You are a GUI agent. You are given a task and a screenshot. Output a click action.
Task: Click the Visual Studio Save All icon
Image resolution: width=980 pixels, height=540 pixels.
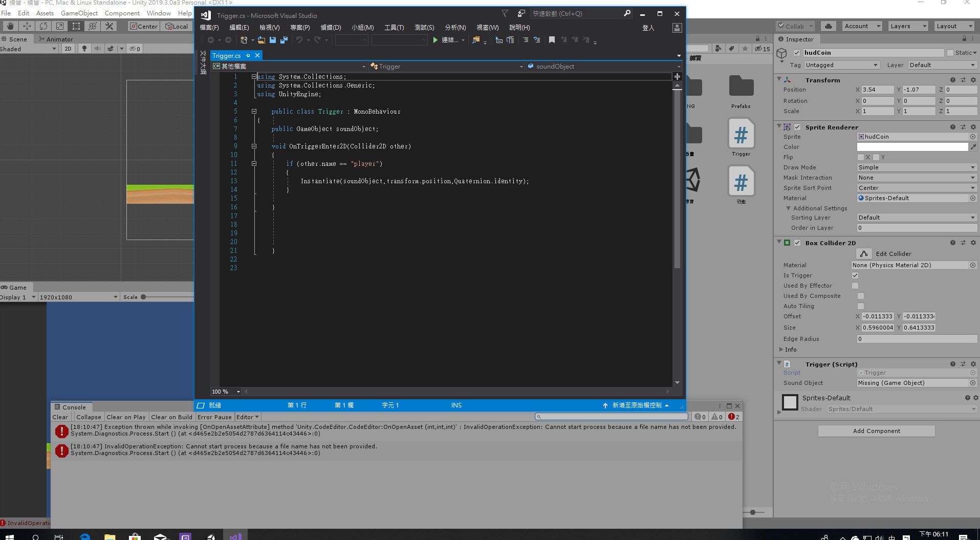[x=284, y=40]
